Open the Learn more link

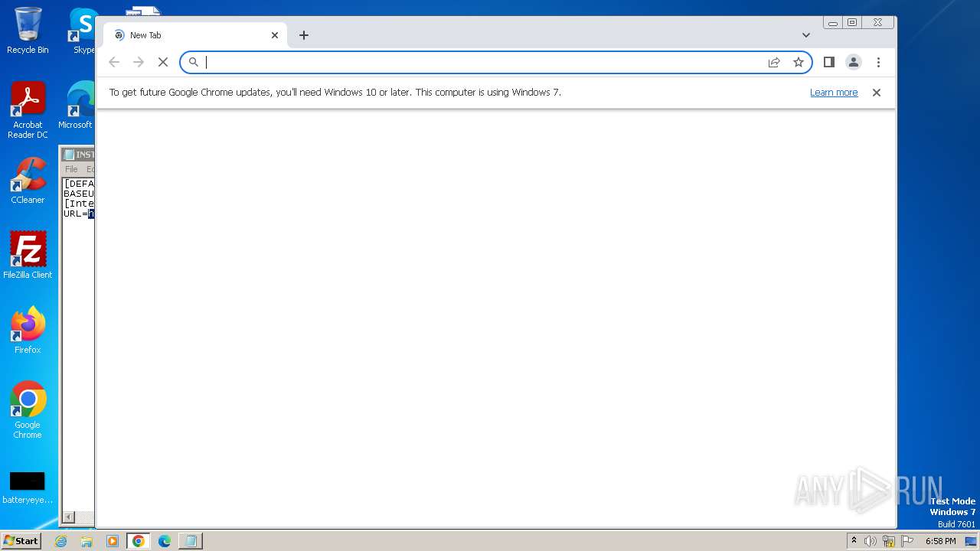(834, 93)
